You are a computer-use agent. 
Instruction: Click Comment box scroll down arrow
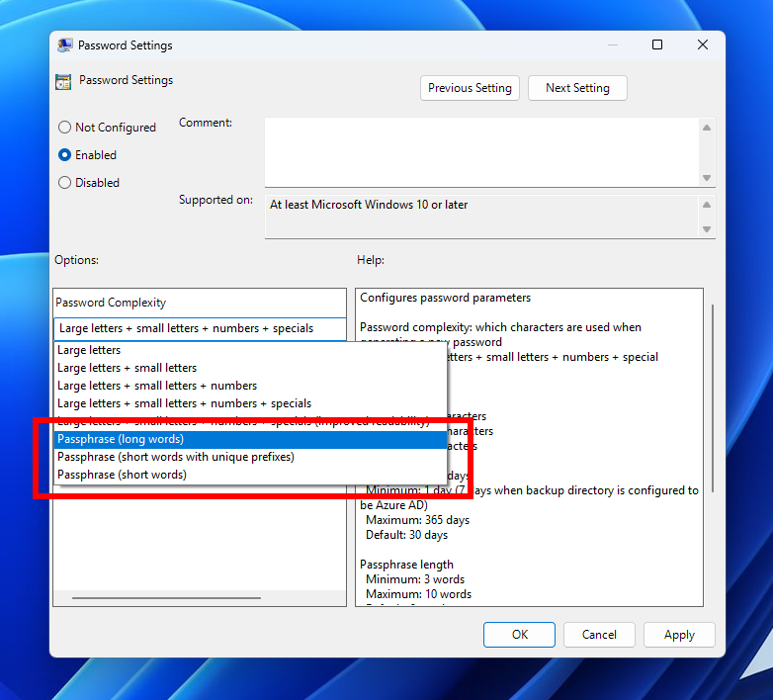click(x=707, y=177)
